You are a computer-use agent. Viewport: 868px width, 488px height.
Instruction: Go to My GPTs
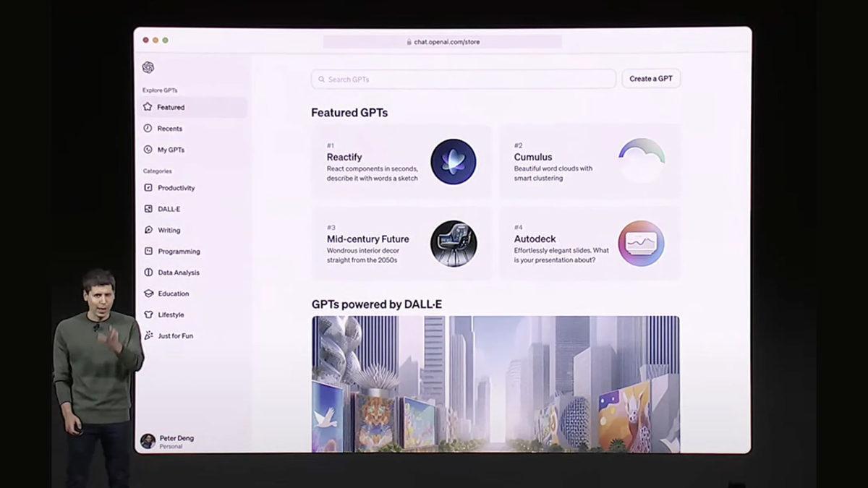coord(171,150)
